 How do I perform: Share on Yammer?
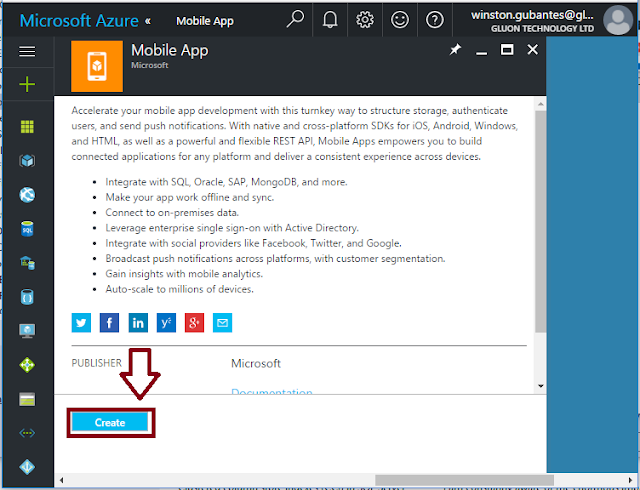[x=166, y=323]
